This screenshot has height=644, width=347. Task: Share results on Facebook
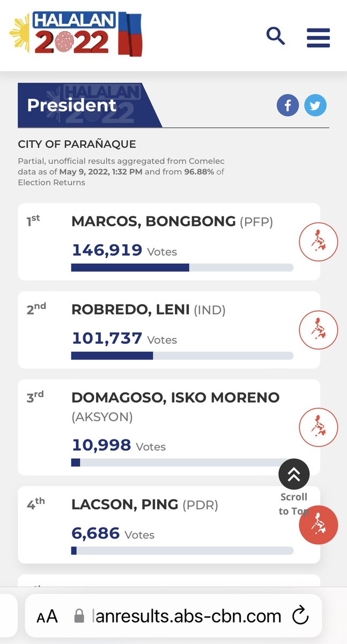pyautogui.click(x=287, y=105)
